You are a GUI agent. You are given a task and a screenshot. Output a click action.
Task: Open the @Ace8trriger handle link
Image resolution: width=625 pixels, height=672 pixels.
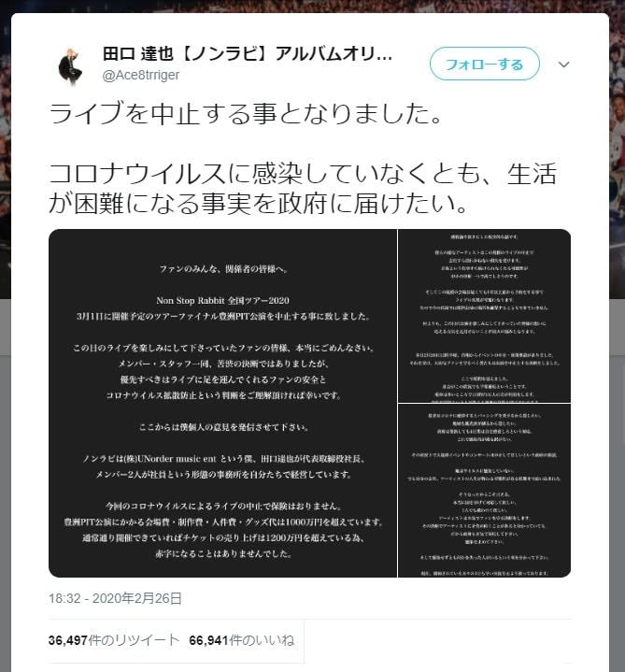click(140, 75)
